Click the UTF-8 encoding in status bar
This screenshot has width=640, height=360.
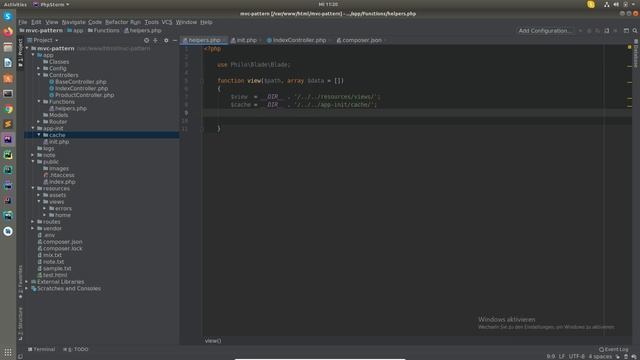click(x=576, y=356)
